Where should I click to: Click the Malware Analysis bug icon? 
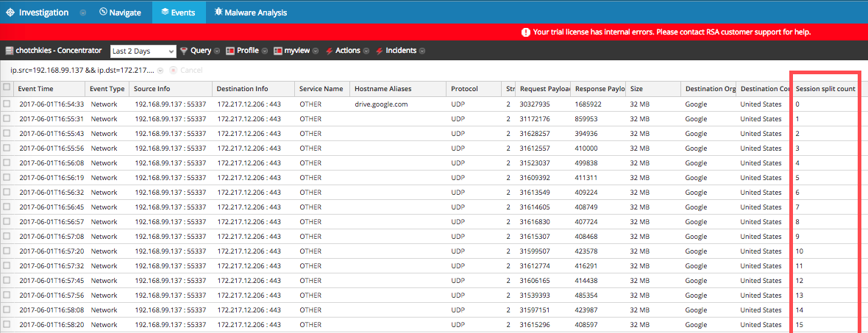click(219, 12)
